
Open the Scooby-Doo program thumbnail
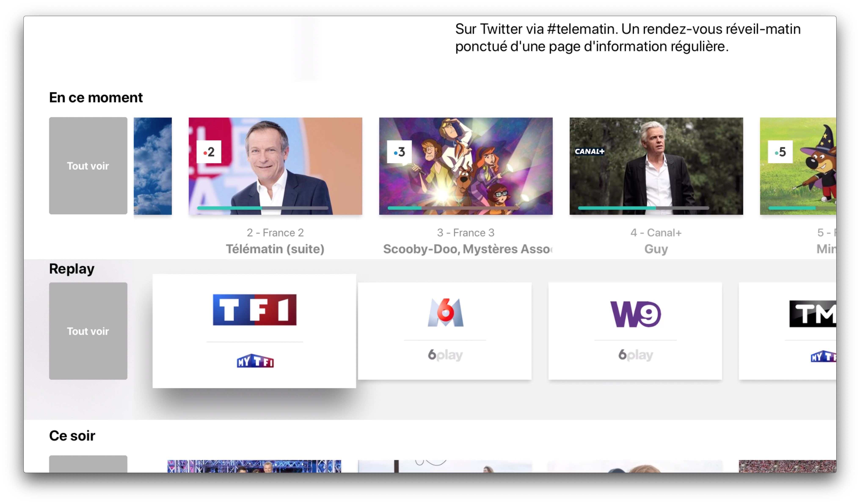tap(466, 166)
